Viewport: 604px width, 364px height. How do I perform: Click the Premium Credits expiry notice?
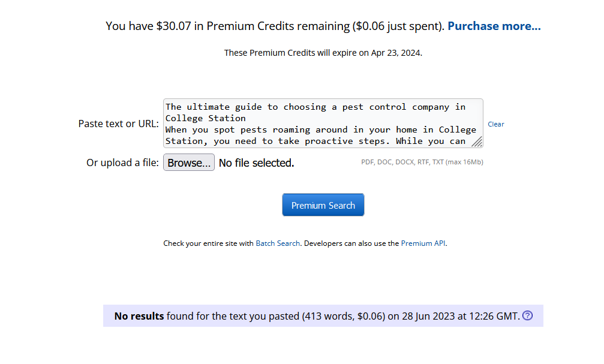[x=323, y=53]
